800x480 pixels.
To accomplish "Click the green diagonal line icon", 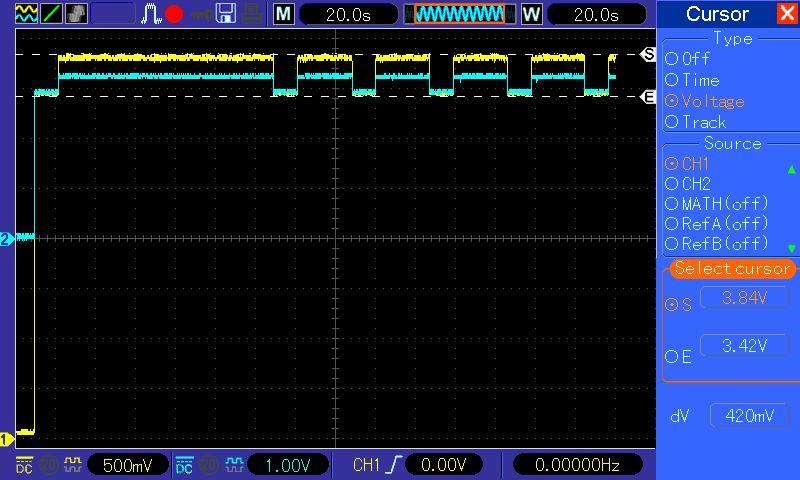I will click(x=51, y=14).
